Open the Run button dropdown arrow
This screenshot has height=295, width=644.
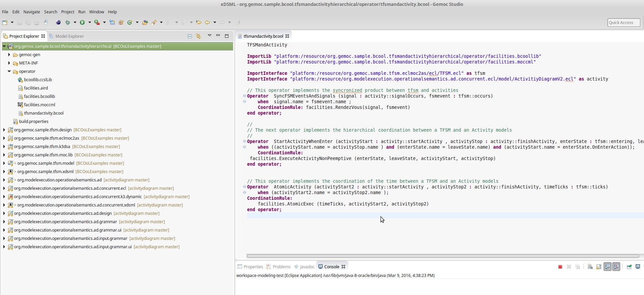click(89, 22)
